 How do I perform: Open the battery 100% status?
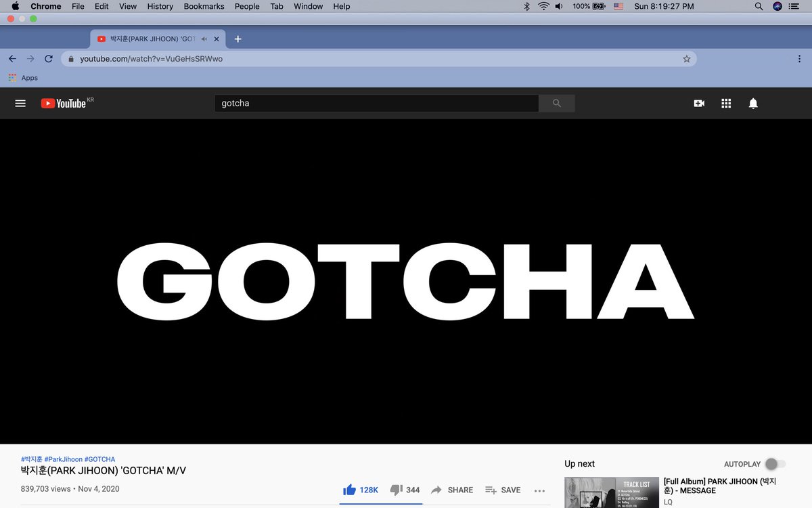[x=589, y=6]
